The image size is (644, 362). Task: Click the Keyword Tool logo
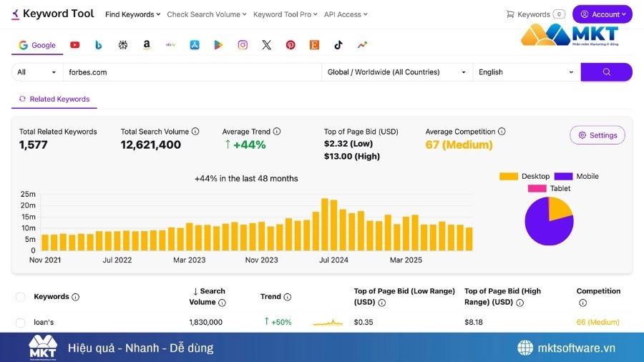[53, 14]
